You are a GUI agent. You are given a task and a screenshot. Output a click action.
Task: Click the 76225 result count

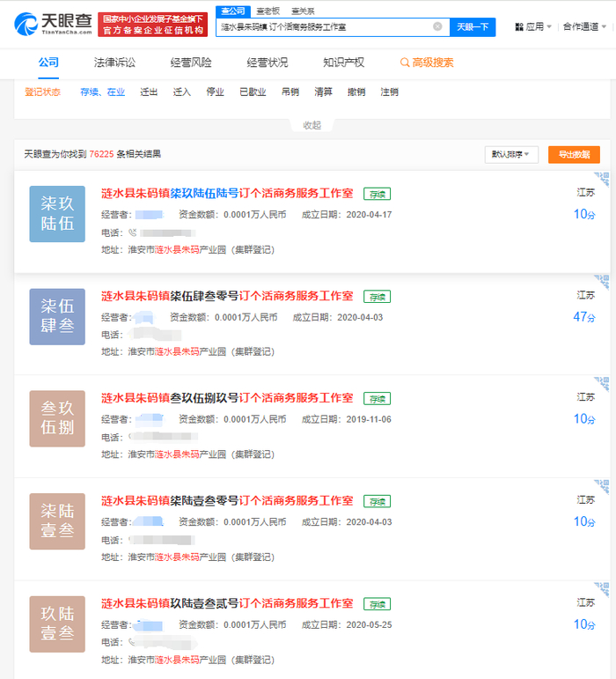(x=101, y=154)
